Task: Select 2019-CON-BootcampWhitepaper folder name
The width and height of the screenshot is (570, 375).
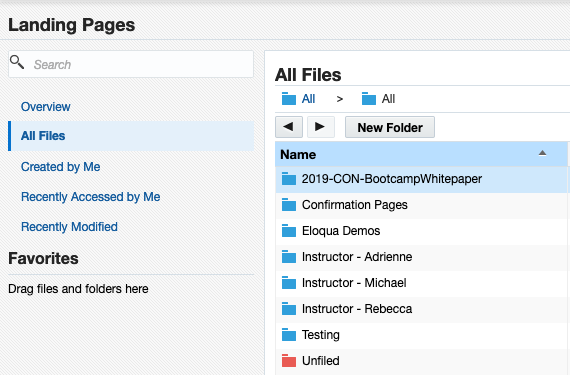Action: [392, 179]
